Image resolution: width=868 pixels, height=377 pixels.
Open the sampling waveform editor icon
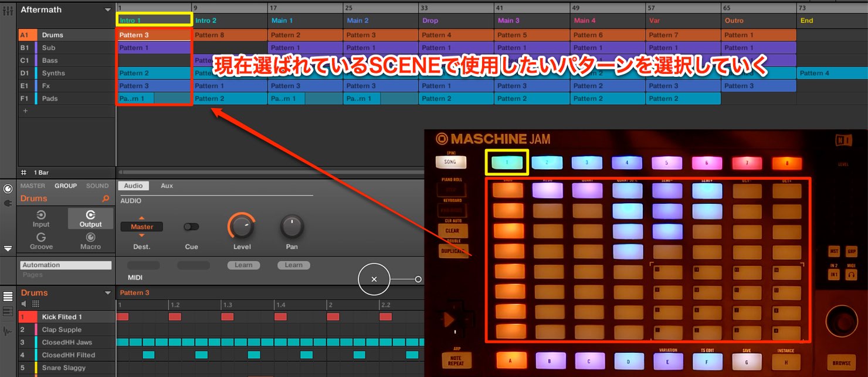[8, 331]
